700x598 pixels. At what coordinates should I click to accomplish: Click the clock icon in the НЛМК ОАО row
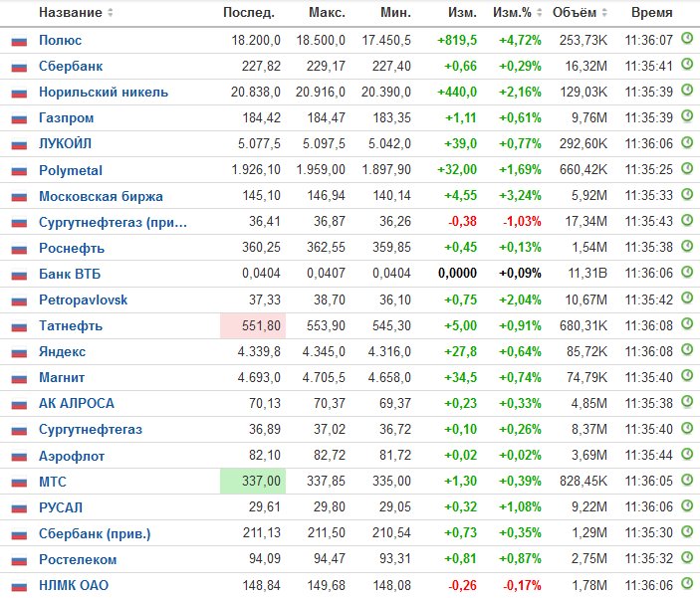(687, 583)
